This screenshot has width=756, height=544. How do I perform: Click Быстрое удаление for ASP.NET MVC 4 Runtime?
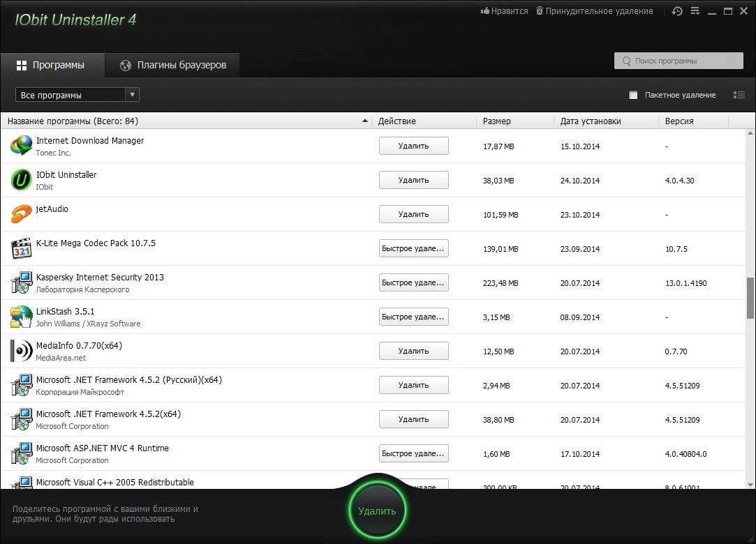414,453
